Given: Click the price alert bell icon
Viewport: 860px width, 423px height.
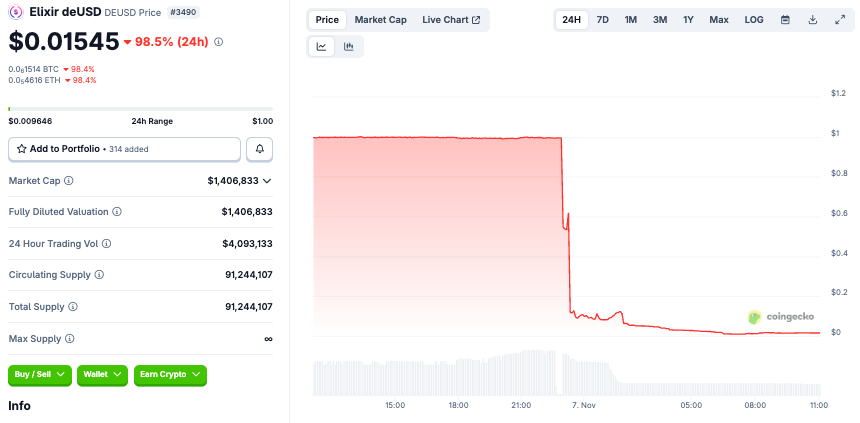Looking at the screenshot, I should (260, 149).
